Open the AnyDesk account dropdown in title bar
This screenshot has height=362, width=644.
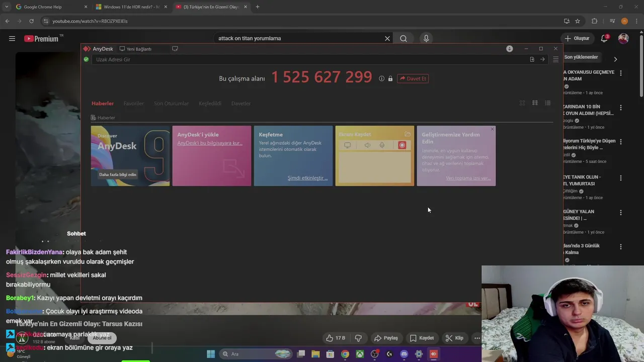coord(509,49)
